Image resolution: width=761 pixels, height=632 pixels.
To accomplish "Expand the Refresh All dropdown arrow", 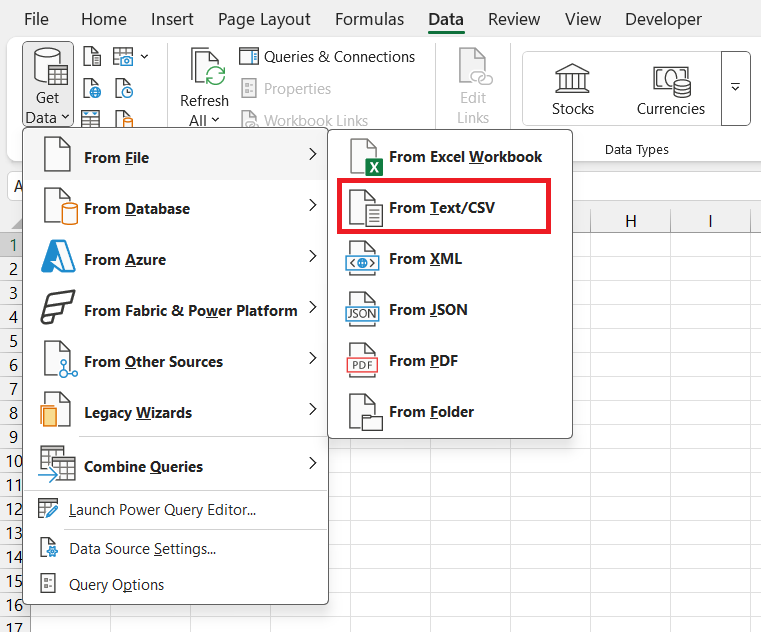I will pyautogui.click(x=215, y=120).
